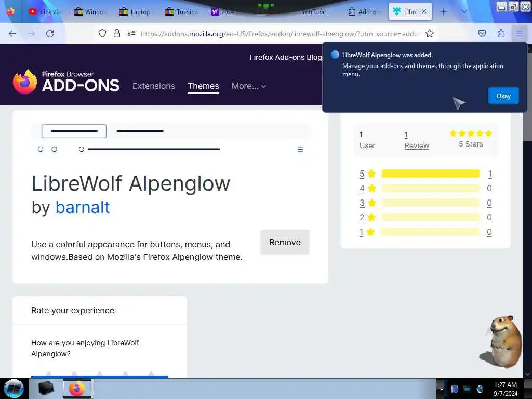Click the blue dot icon in the notification
532x399 pixels.
pyautogui.click(x=335, y=55)
